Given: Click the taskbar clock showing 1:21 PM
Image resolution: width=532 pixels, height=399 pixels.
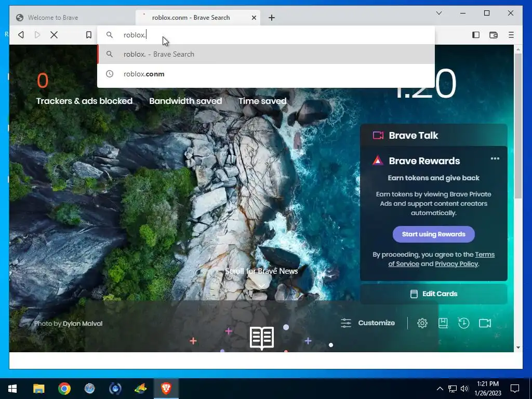Looking at the screenshot, I should point(487,389).
